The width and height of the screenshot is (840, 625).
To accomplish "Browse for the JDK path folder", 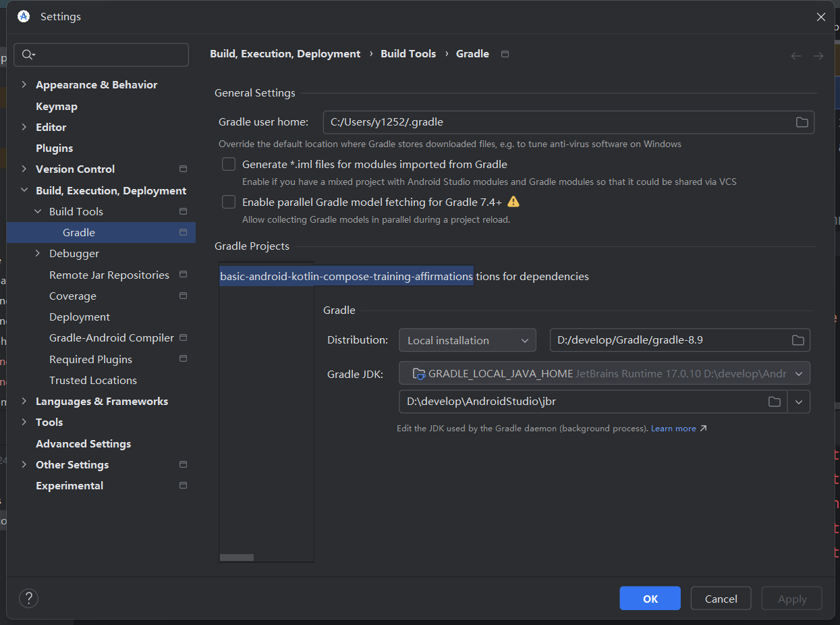I will coord(775,402).
